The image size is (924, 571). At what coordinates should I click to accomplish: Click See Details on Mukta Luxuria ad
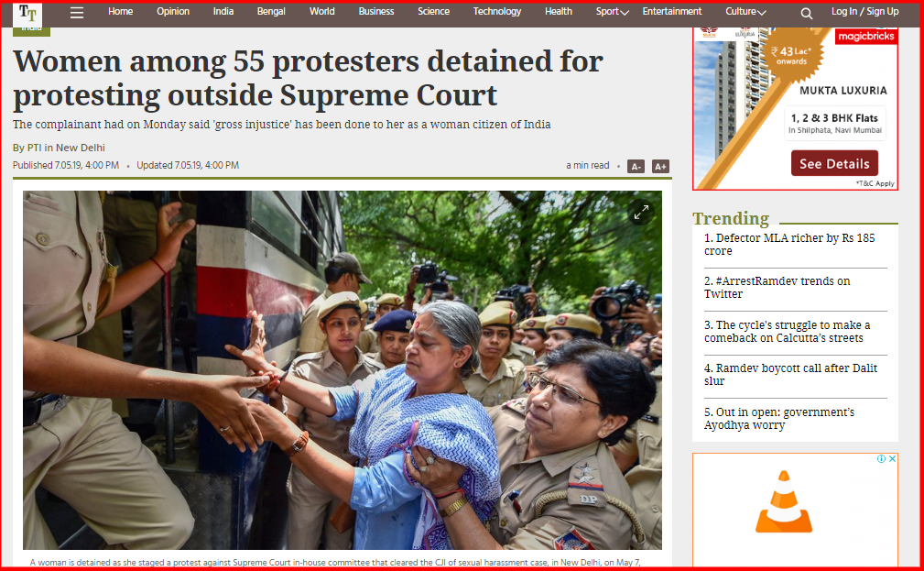[x=834, y=163]
